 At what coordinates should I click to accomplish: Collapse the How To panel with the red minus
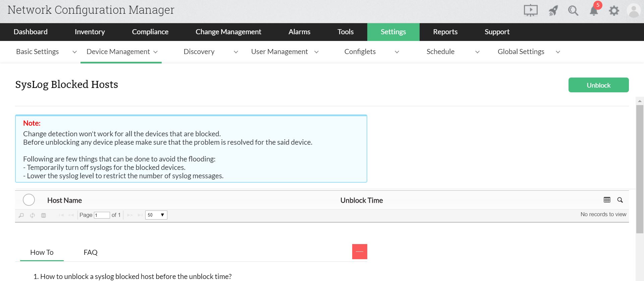tap(360, 251)
